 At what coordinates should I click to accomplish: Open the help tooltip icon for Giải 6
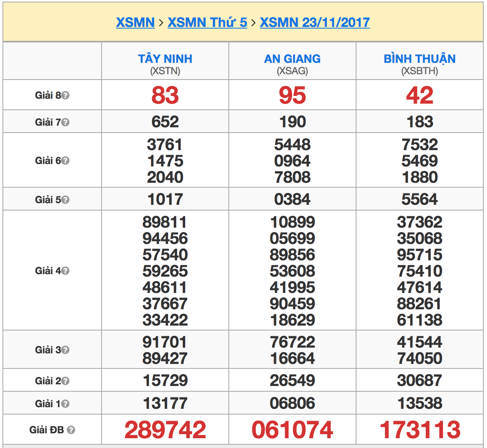pos(65,161)
